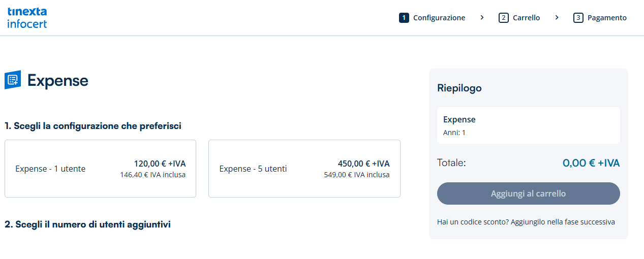
Task: Click the 450,00 € +IVA price
Action: (x=363, y=164)
